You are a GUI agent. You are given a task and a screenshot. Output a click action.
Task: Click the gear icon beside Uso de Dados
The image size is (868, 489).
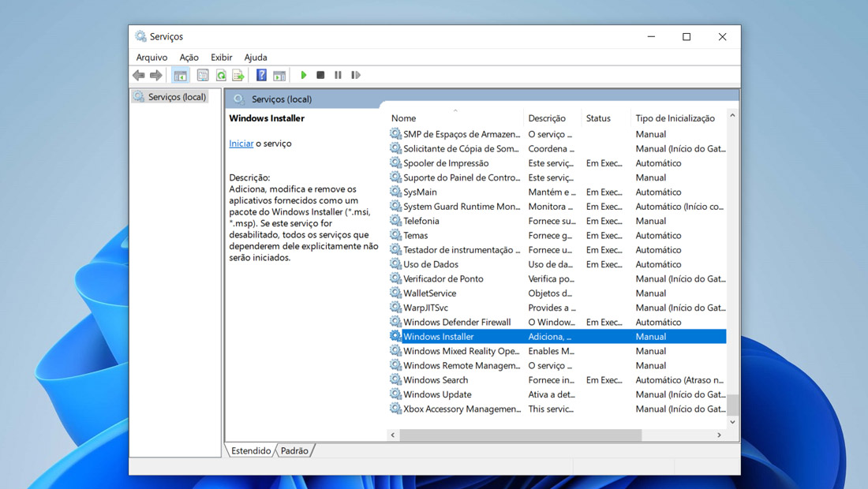(x=395, y=264)
